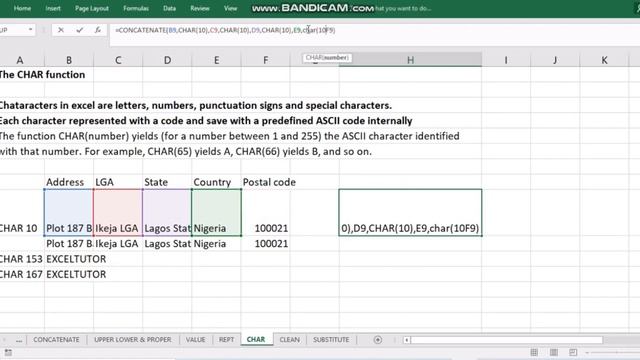
Task: Click cell with blue-highlighted 'Plot 187 B'
Action: coord(69,213)
